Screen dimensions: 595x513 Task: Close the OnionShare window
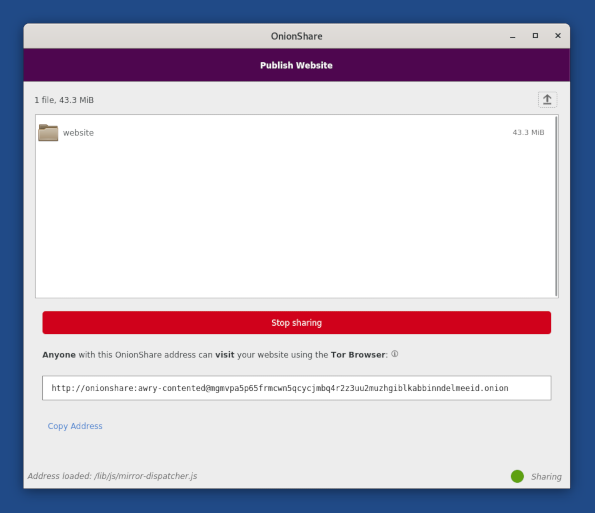(558, 36)
